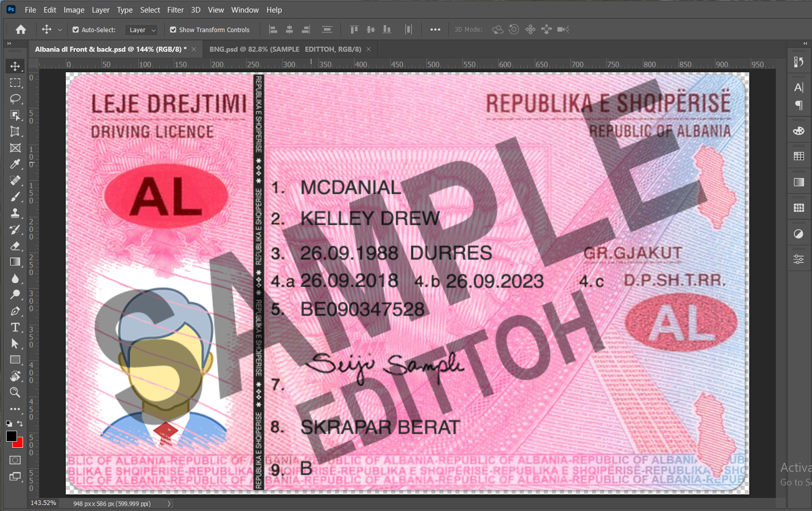Open the Auto-Select Layer dropdown
This screenshot has width=812, height=511.
141,30
